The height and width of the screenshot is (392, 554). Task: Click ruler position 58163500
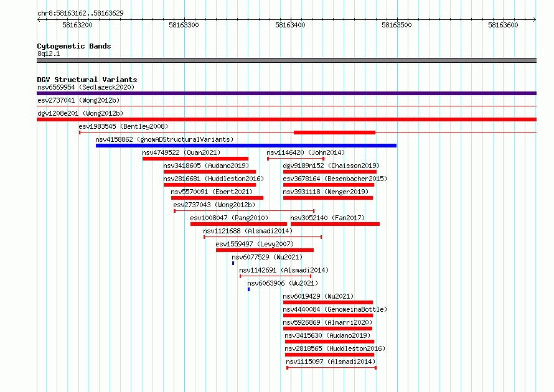tap(397, 25)
